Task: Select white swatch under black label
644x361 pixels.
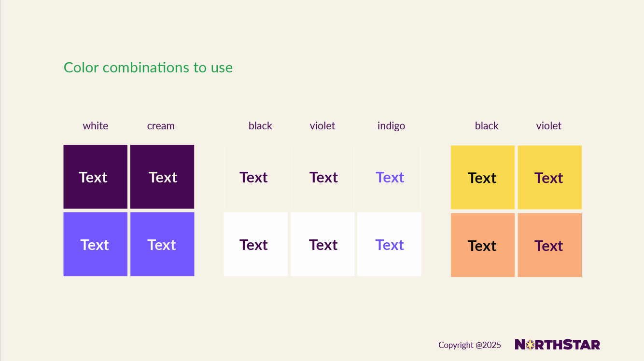Action: [256, 244]
